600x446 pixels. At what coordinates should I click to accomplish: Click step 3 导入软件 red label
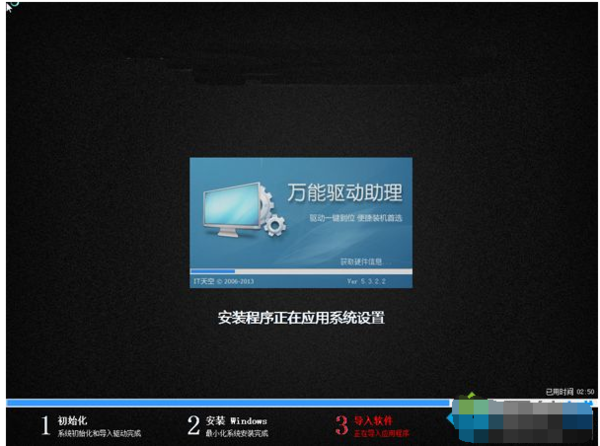[373, 421]
